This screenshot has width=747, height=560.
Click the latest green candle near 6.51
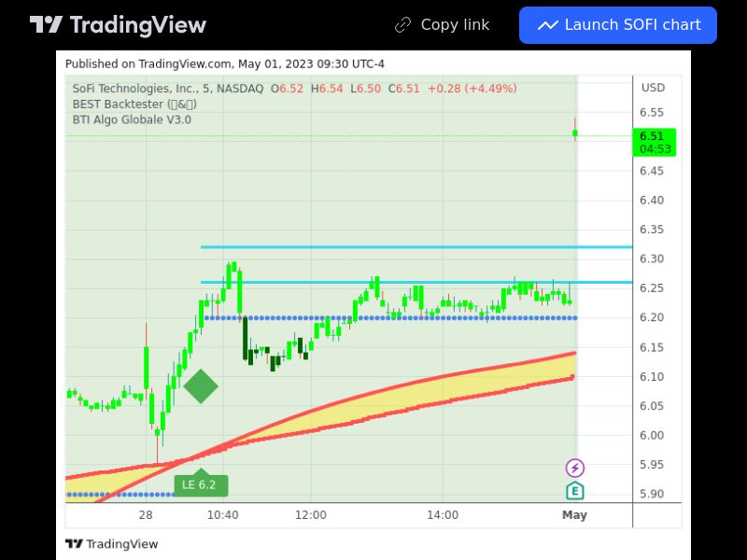point(575,133)
